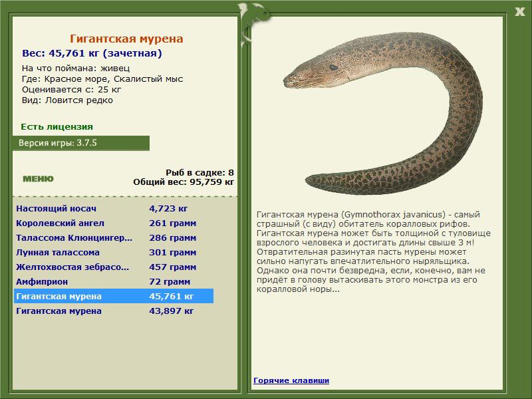This screenshot has width=532, height=399.
Task: Click the Рыб в садке: 8 counter
Action: point(200,172)
